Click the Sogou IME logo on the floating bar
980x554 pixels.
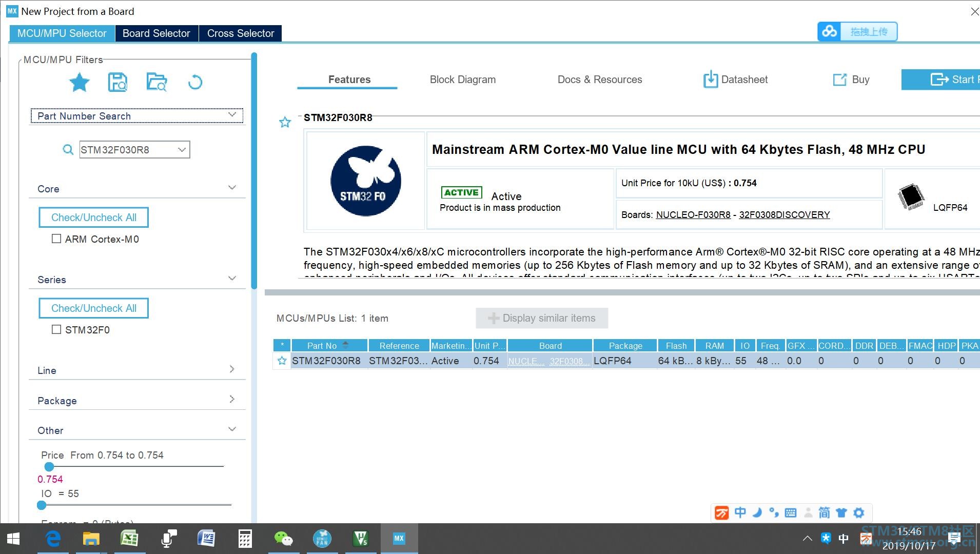click(722, 512)
